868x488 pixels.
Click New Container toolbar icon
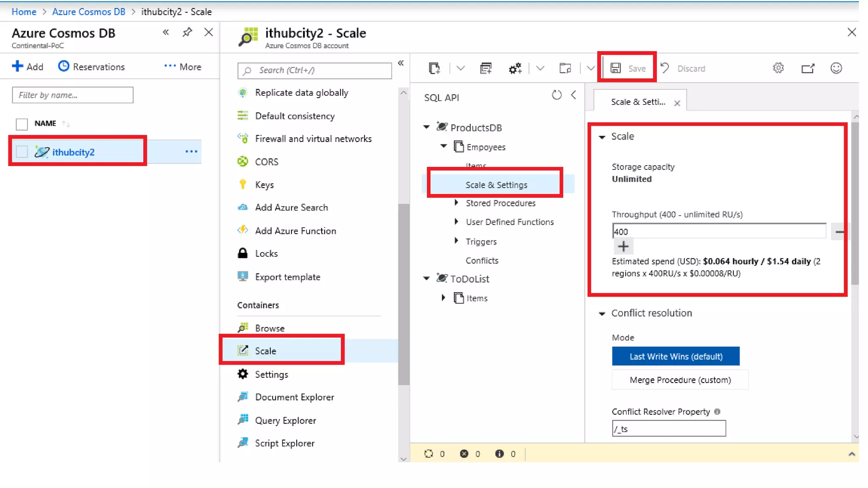click(x=434, y=68)
